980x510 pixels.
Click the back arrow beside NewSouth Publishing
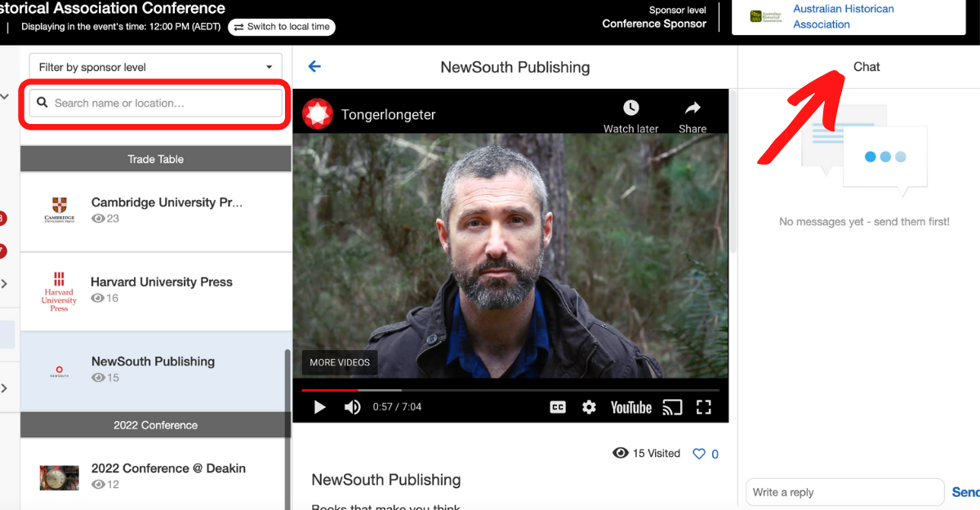314,67
